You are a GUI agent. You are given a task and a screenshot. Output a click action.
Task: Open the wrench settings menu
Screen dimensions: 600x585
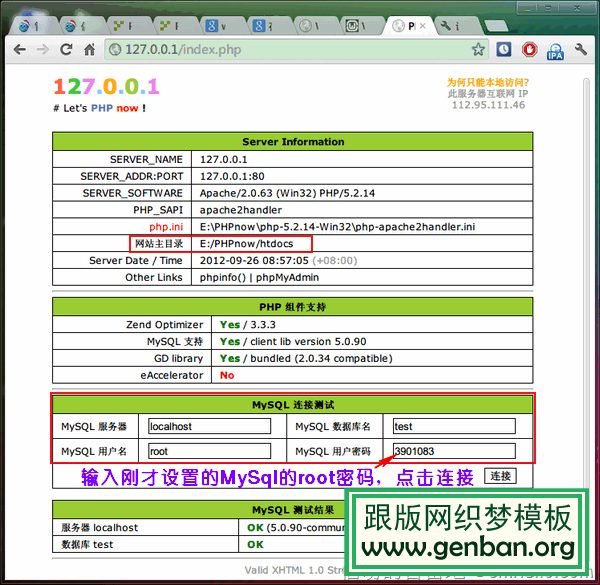coord(580,49)
